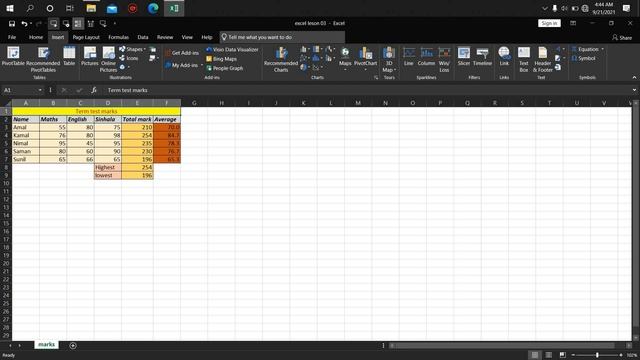Insert a PivotTable from the ribbon
The width and height of the screenshot is (640, 360).
[13, 56]
